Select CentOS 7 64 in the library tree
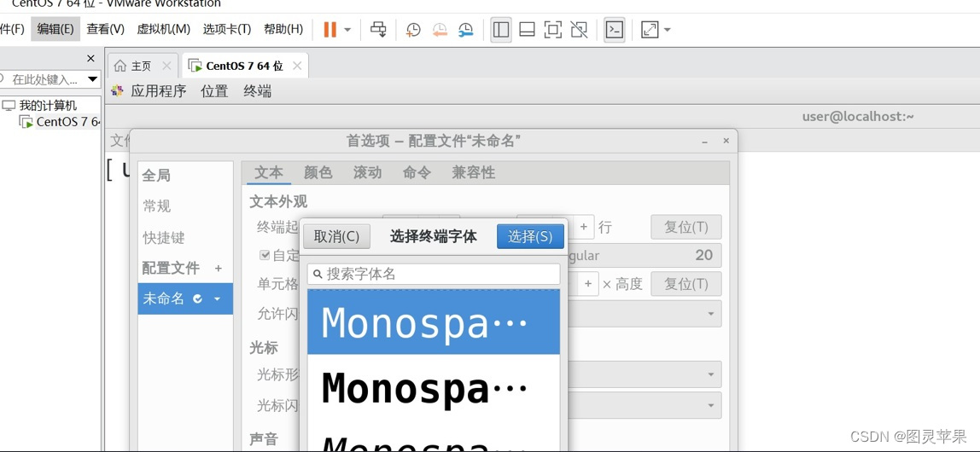The width and height of the screenshot is (980, 452). (x=67, y=122)
